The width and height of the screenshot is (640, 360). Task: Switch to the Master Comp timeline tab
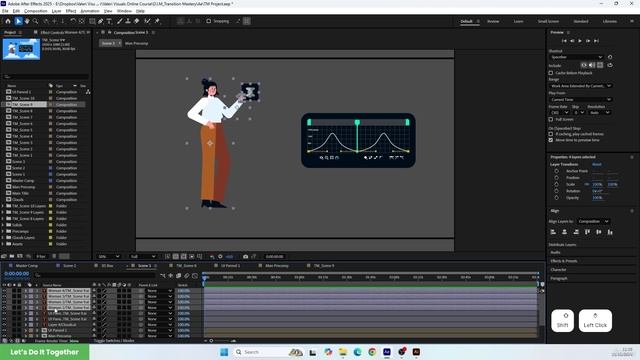tap(27, 266)
